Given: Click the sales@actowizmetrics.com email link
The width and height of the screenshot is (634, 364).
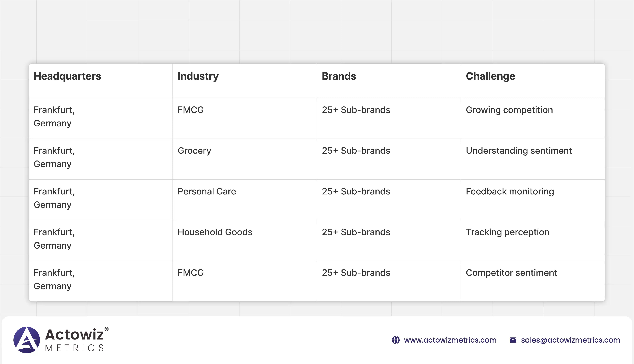Looking at the screenshot, I should pos(570,340).
